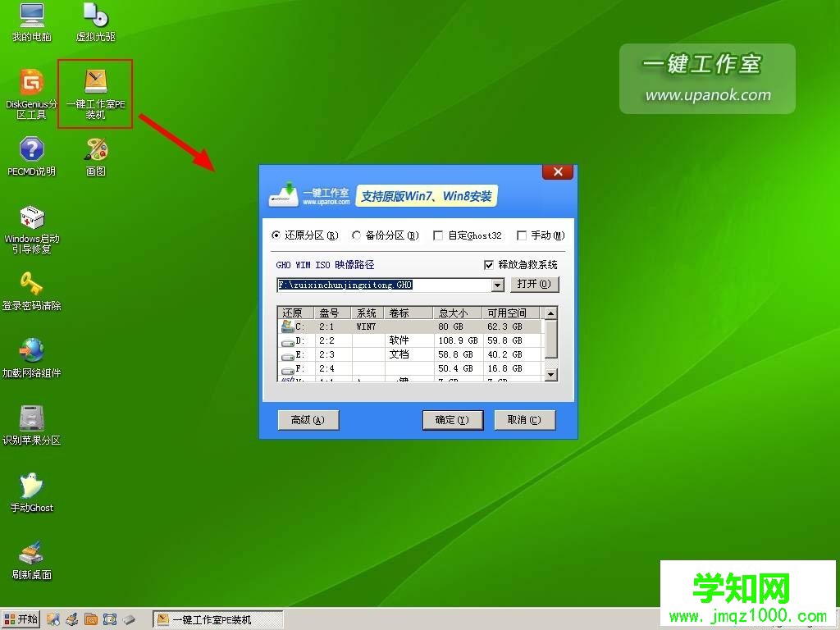Click first quick-launch icon beside 开始

point(53,620)
